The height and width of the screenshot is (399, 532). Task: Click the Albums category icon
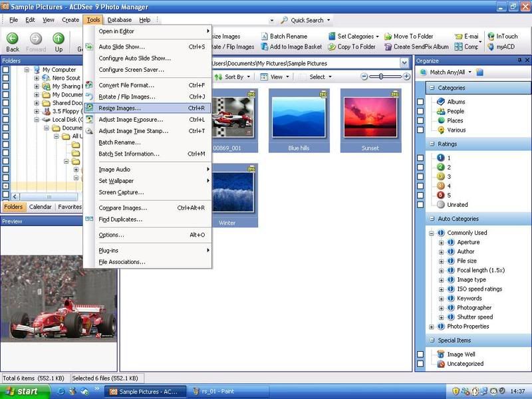click(441, 102)
